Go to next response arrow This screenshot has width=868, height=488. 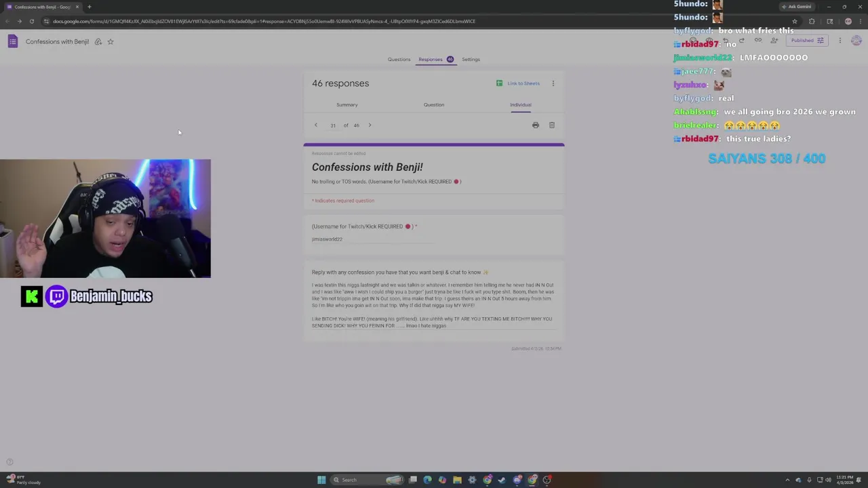pos(370,125)
